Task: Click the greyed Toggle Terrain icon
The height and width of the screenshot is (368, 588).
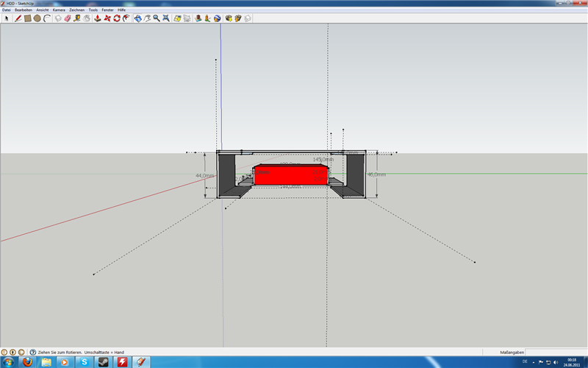Action: (187, 18)
